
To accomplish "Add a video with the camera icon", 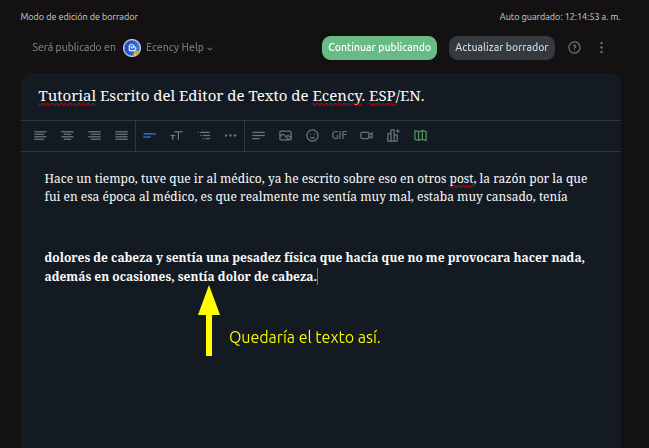I will point(366,135).
